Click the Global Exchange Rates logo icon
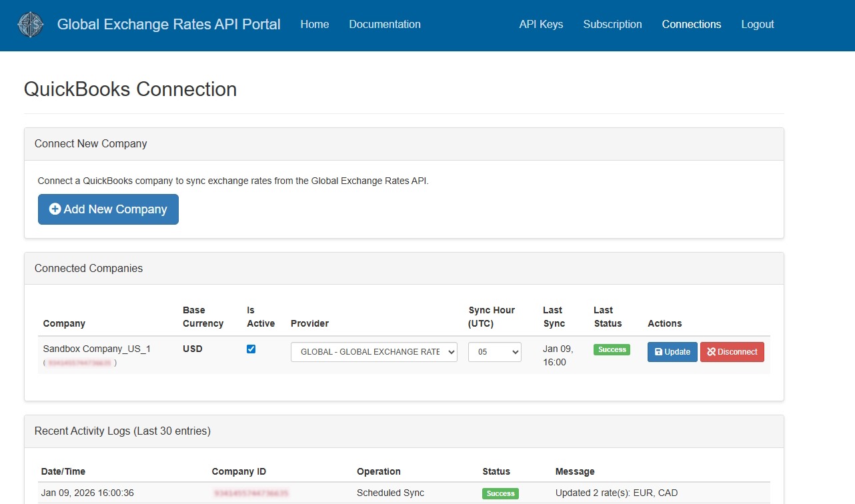Viewport: 855px width, 504px height. click(31, 25)
